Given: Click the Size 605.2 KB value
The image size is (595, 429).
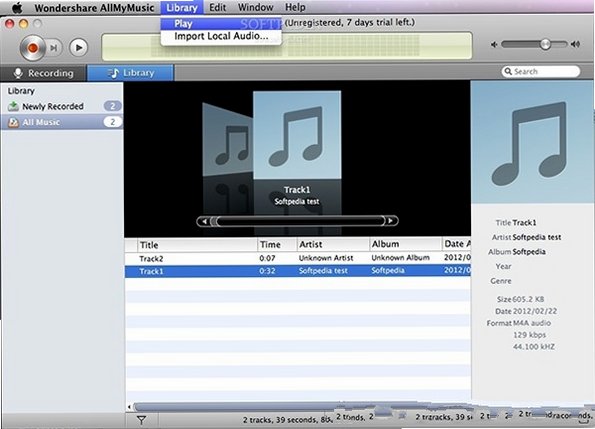Looking at the screenshot, I should [x=528, y=299].
